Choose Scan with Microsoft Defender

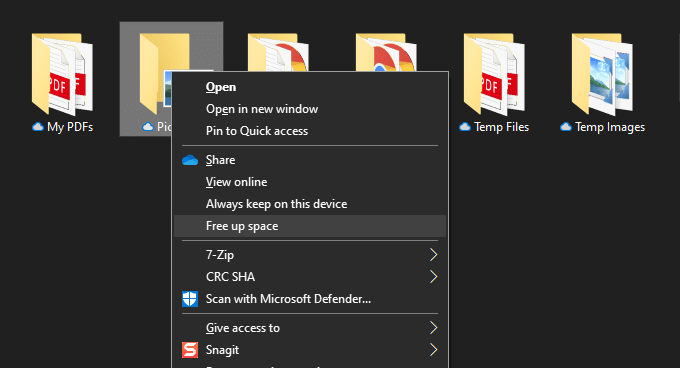[310, 299]
